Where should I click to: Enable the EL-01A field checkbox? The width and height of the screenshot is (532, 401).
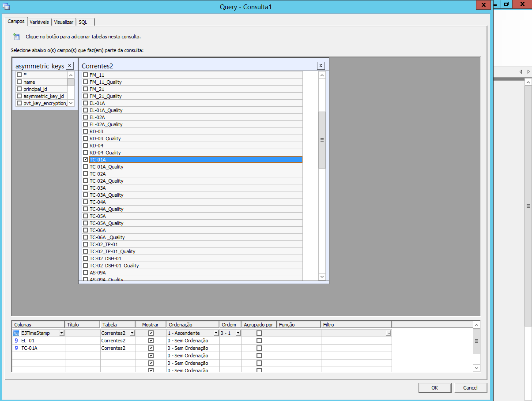click(x=86, y=103)
